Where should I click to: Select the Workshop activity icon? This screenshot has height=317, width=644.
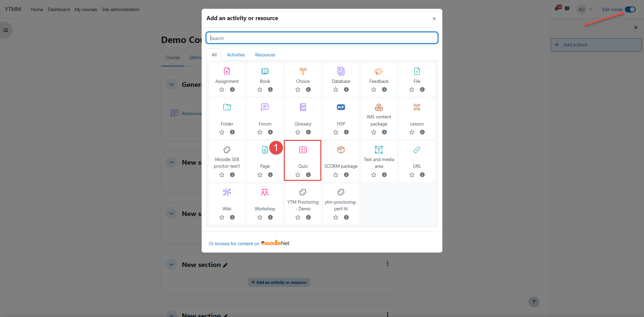coord(265,192)
